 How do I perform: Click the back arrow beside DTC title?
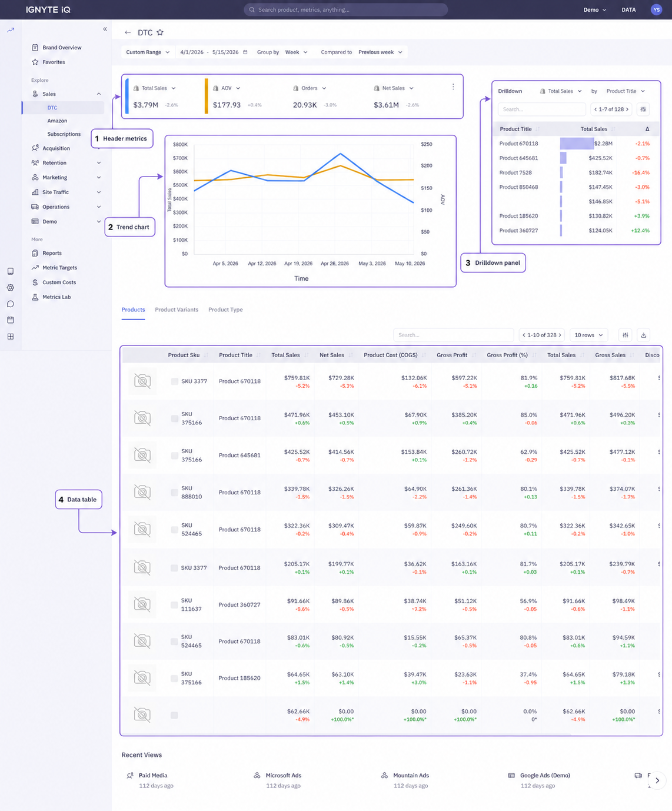click(128, 33)
